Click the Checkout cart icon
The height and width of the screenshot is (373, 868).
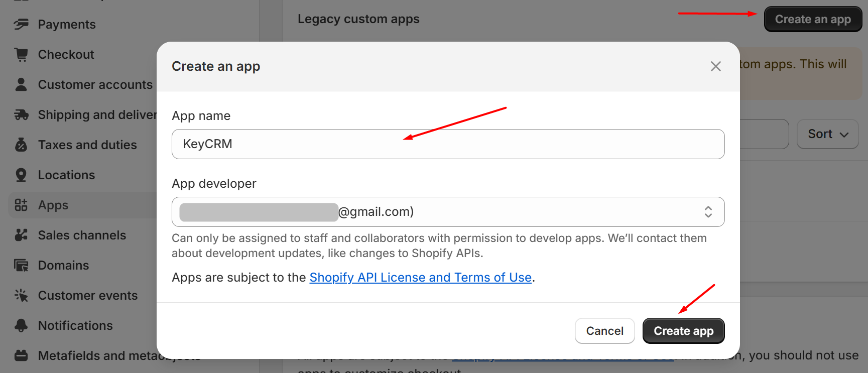[x=21, y=54]
